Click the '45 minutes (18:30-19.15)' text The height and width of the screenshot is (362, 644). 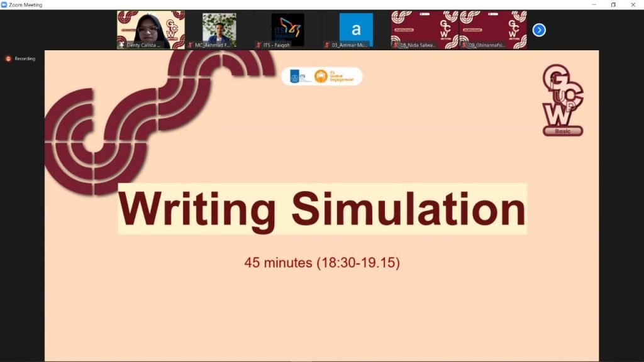tap(322, 263)
